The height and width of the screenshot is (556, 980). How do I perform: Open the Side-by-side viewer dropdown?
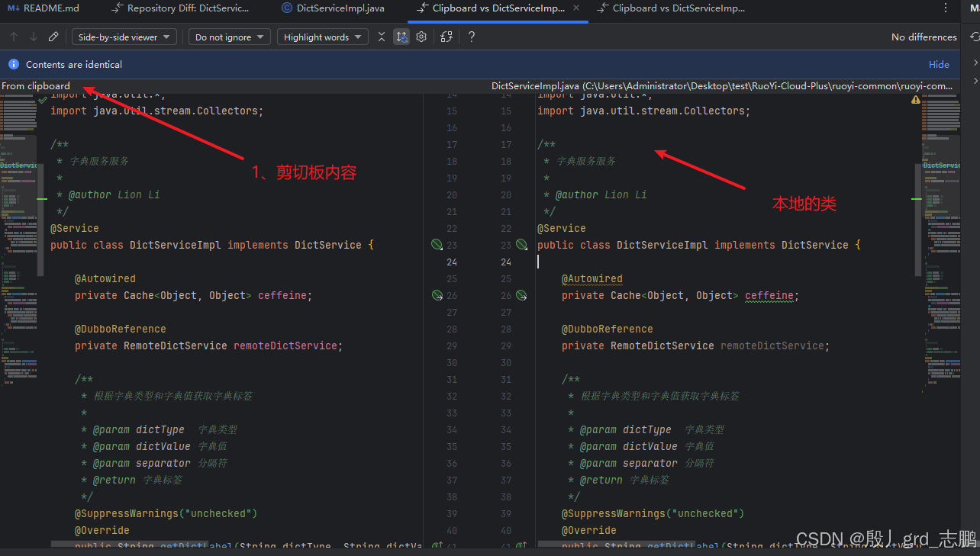click(x=124, y=37)
